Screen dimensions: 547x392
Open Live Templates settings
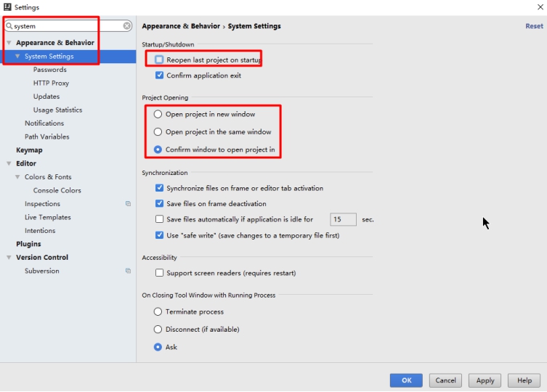48,217
